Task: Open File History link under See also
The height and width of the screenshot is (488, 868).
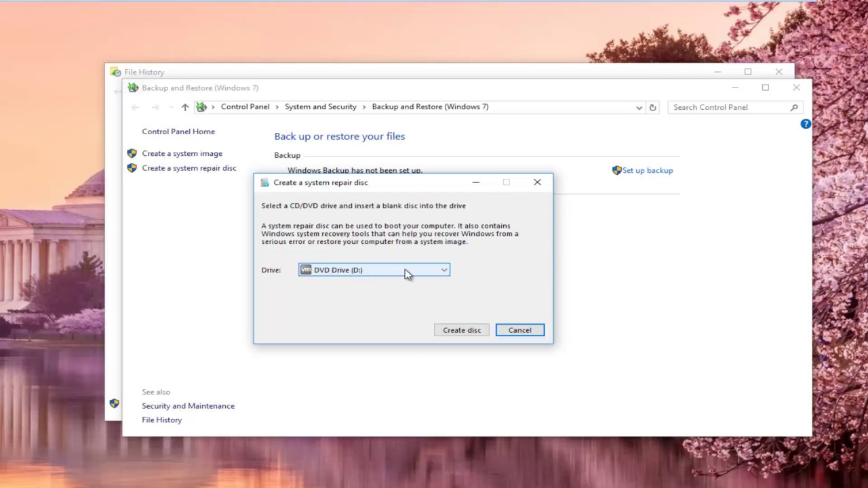Action: tap(161, 420)
